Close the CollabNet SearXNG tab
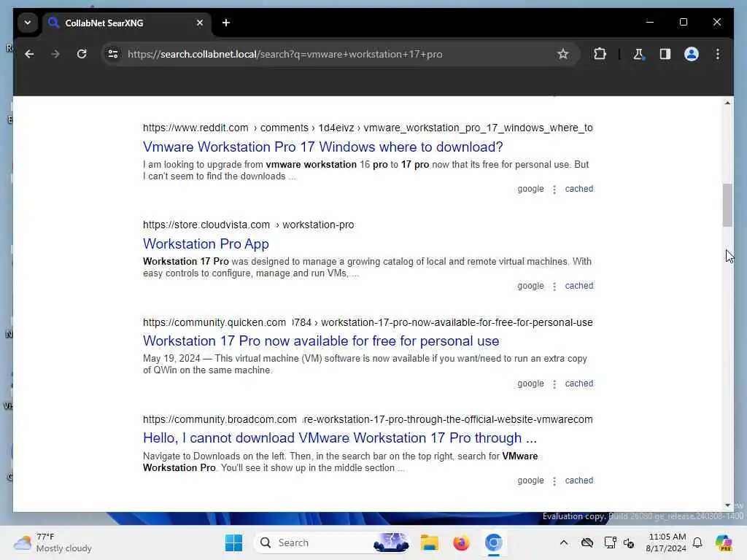 pyautogui.click(x=200, y=23)
